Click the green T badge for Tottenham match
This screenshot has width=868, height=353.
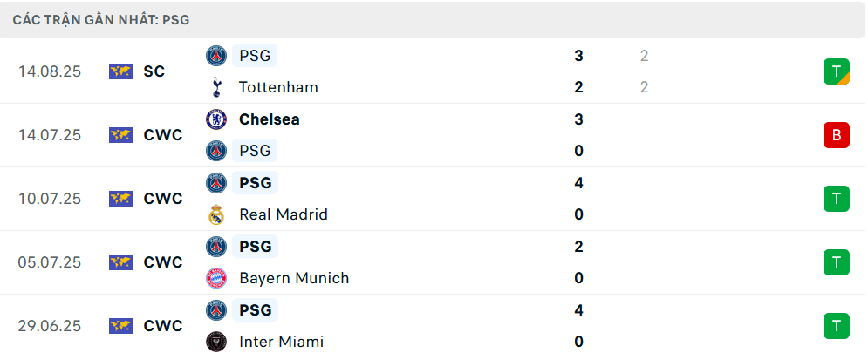(836, 71)
